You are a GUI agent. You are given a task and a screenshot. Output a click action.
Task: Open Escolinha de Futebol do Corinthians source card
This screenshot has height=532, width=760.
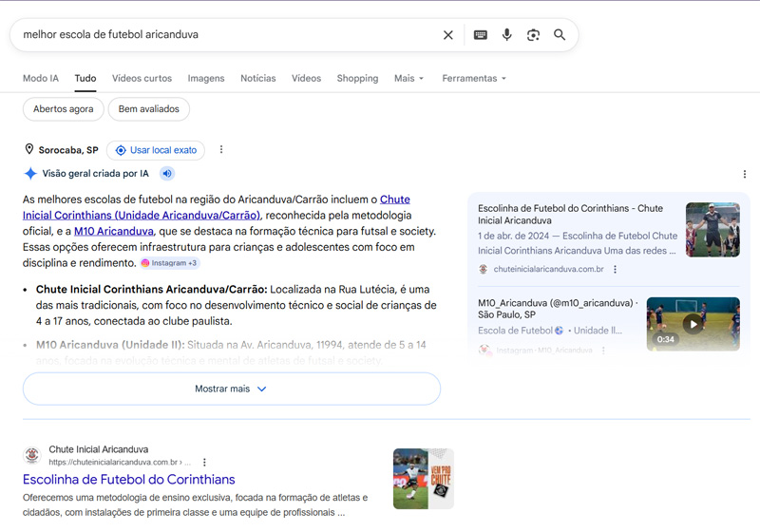coord(571,214)
